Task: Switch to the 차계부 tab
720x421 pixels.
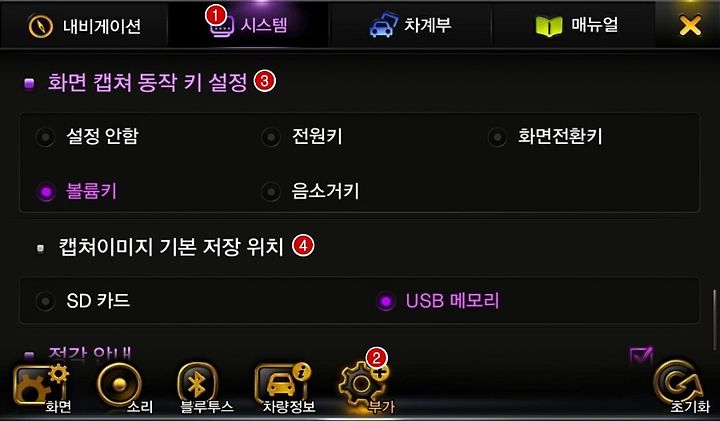Action: tap(411, 24)
